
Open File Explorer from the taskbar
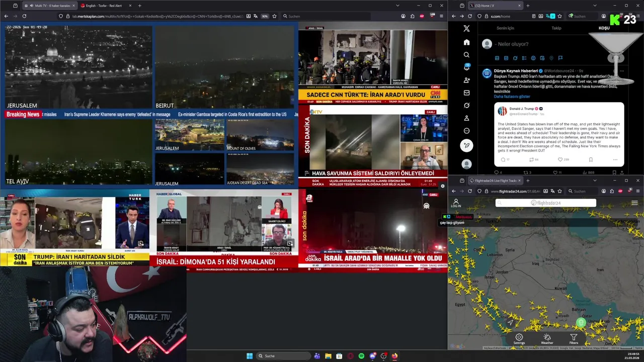(x=328, y=356)
